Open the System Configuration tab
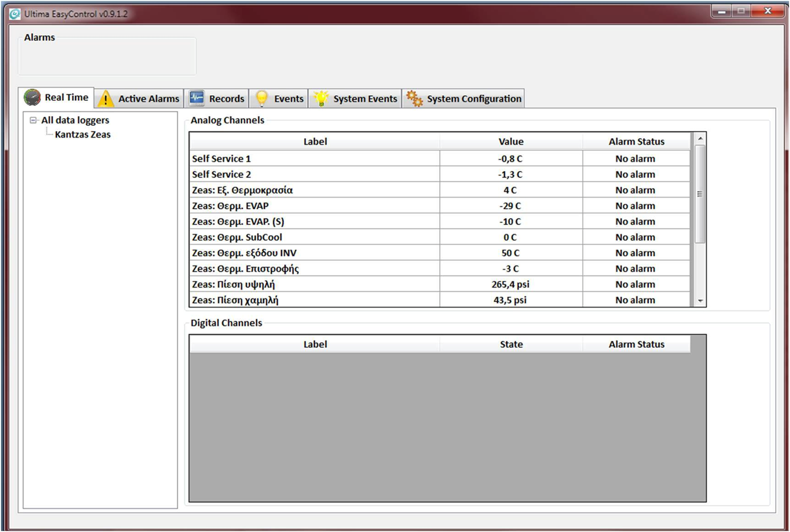Viewport: 790px width, 532px height. coord(473,99)
